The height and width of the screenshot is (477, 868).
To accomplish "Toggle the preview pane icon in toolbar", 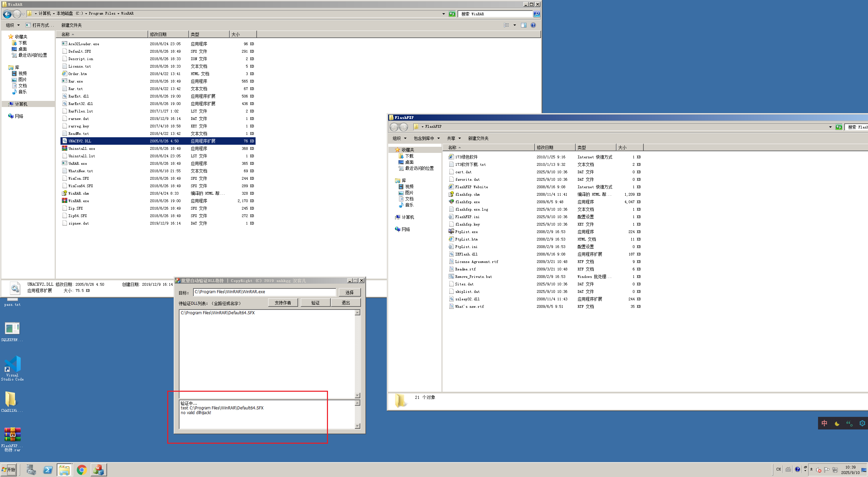I will point(523,25).
